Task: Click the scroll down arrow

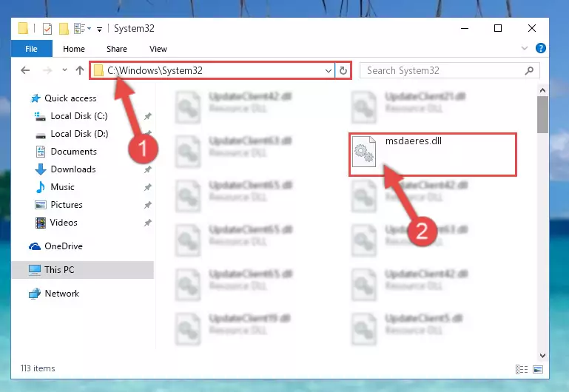Action: click(x=542, y=356)
